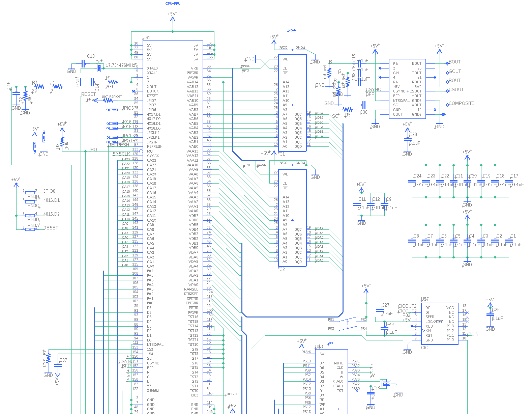532x414 pixels.
Task: Click the COMPOSITE output net label
Action: point(461,103)
